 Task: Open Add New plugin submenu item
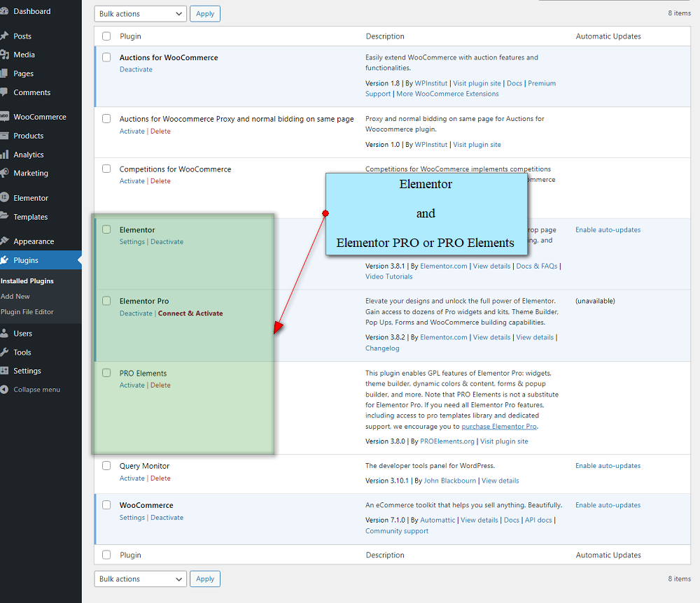tap(15, 297)
